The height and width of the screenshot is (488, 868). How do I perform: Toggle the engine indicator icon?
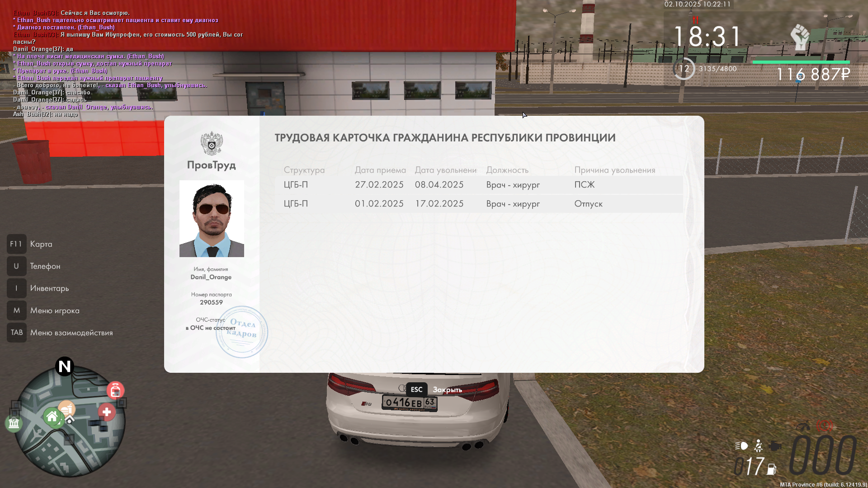pyautogui.click(x=775, y=446)
